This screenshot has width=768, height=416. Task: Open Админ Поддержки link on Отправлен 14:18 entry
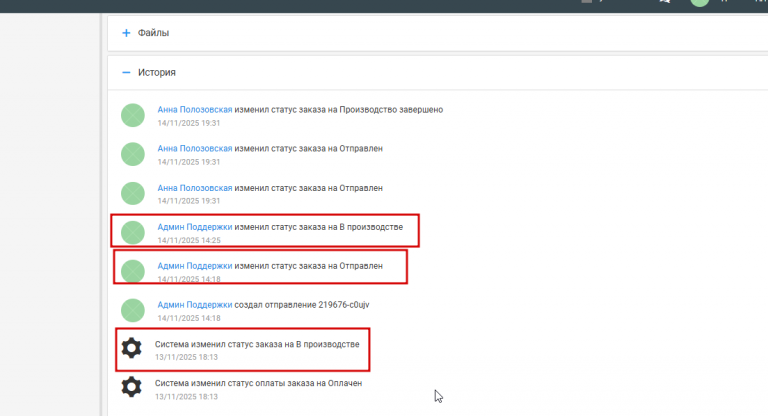pyautogui.click(x=194, y=266)
